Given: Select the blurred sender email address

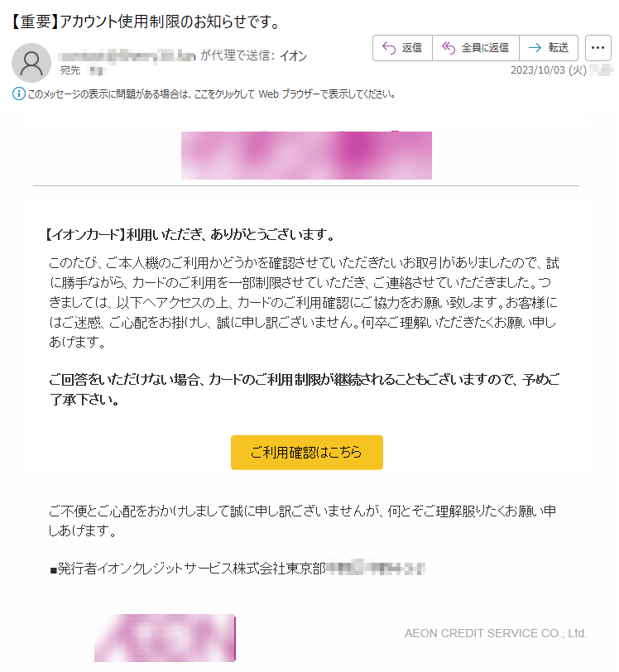Looking at the screenshot, I should coord(127,56).
